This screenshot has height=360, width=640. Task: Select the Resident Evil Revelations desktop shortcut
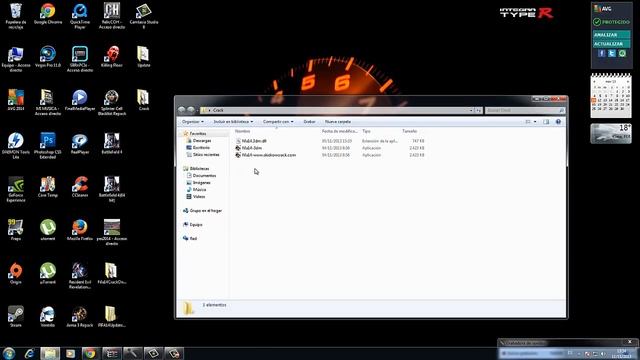(x=80, y=276)
